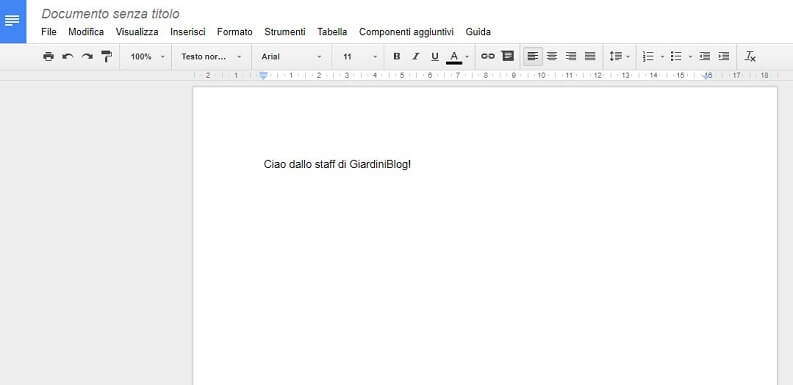Justify the text alignment
The image size is (793, 385).
[590, 57]
